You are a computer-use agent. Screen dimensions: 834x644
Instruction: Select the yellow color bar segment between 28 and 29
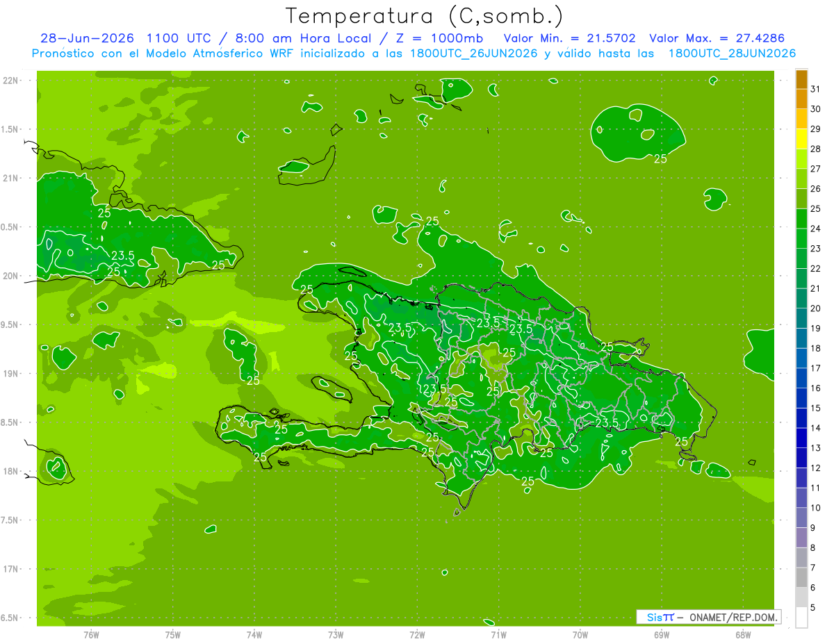pos(801,139)
